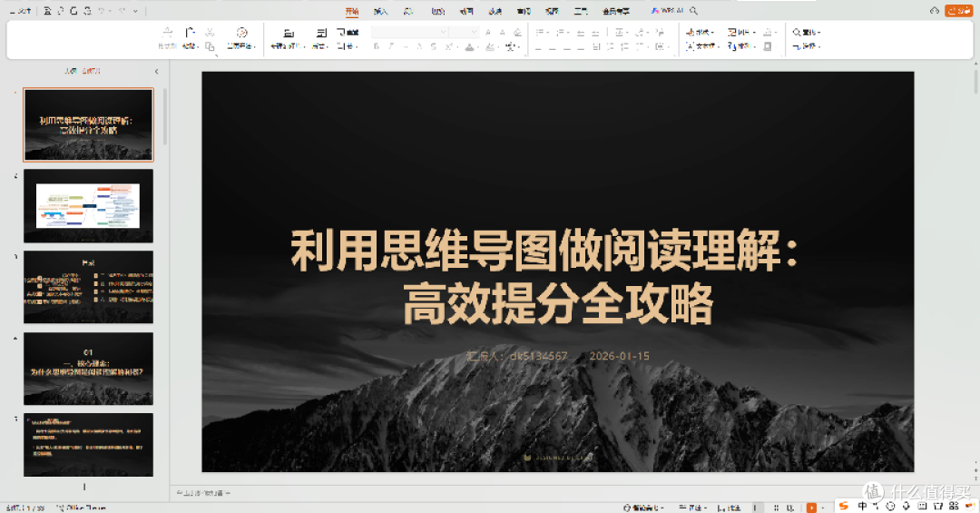Screen dimensions: 980x513
Task: Toggle bulleted list in the ribbon
Action: pos(541,32)
